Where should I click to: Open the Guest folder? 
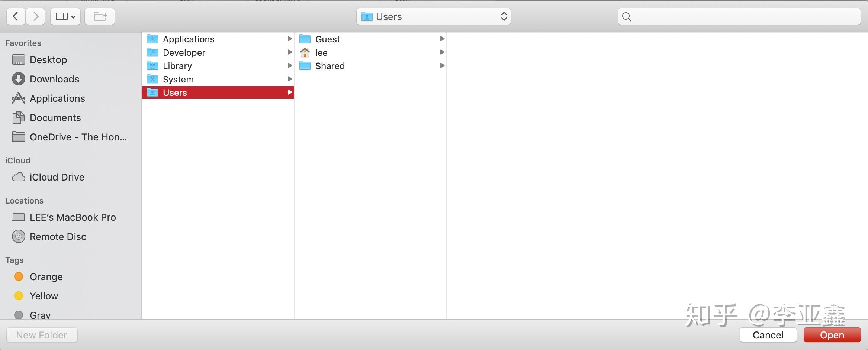(327, 39)
